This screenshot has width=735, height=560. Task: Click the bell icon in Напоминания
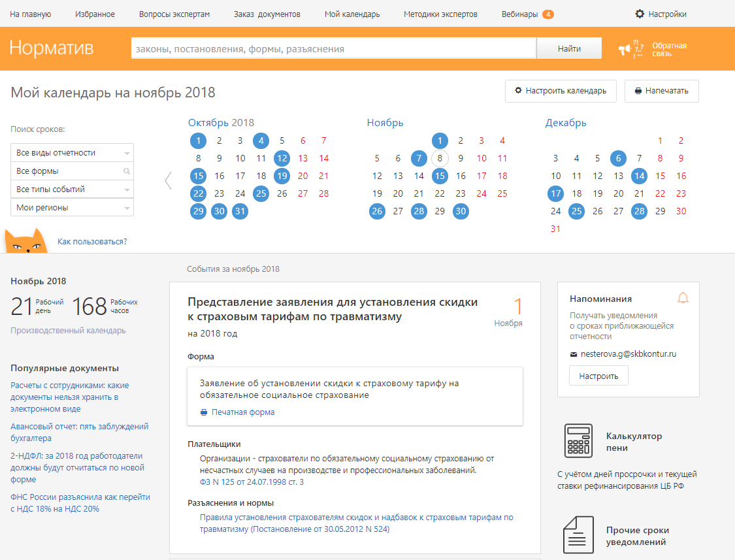tap(683, 298)
